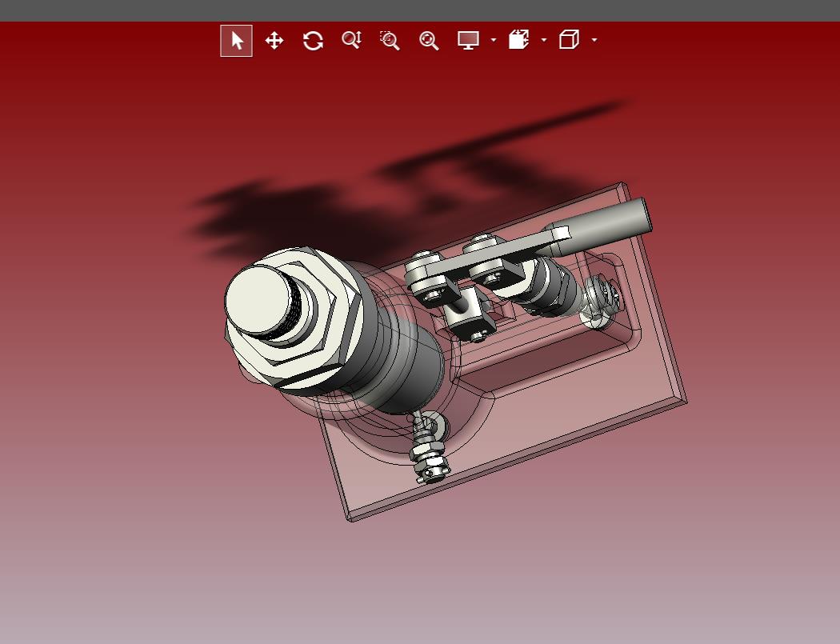Choose the Pan move tool
The image size is (840, 644).
coord(274,40)
